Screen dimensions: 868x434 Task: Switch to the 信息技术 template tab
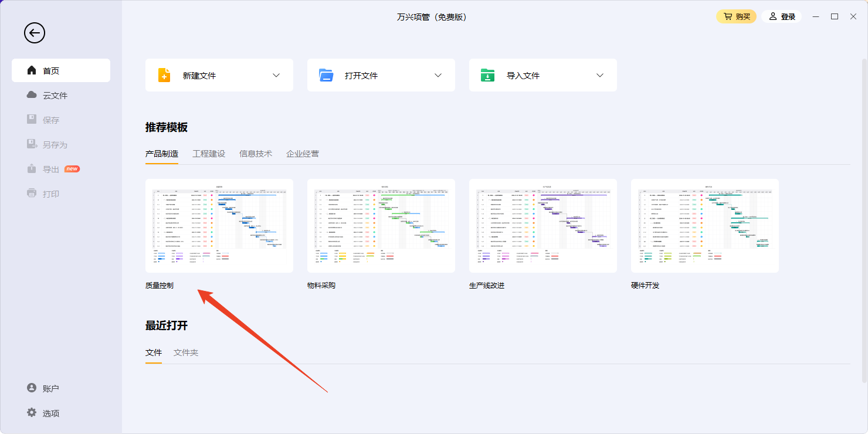(x=256, y=154)
